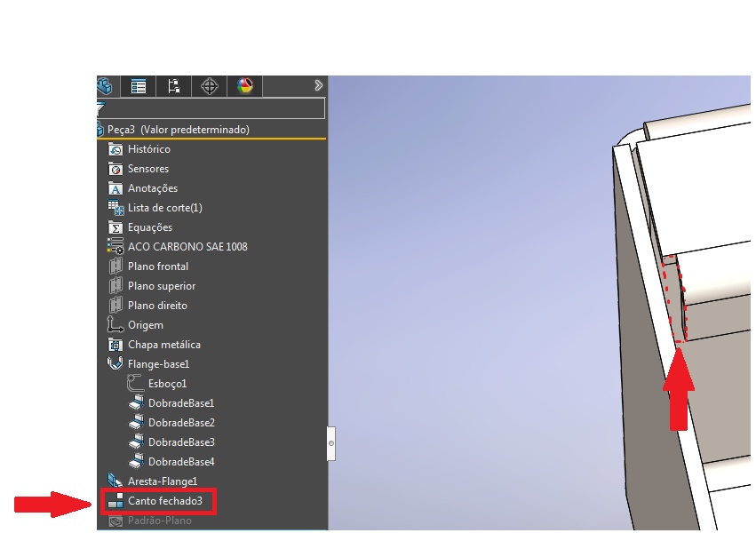
Task: Select the Origem label
Action: 146,325
